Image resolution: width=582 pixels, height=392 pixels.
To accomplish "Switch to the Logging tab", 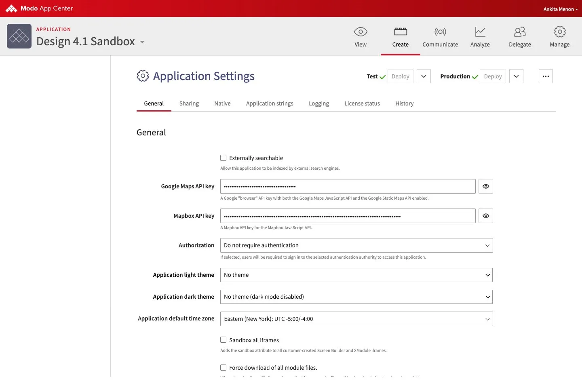I will [x=319, y=103].
